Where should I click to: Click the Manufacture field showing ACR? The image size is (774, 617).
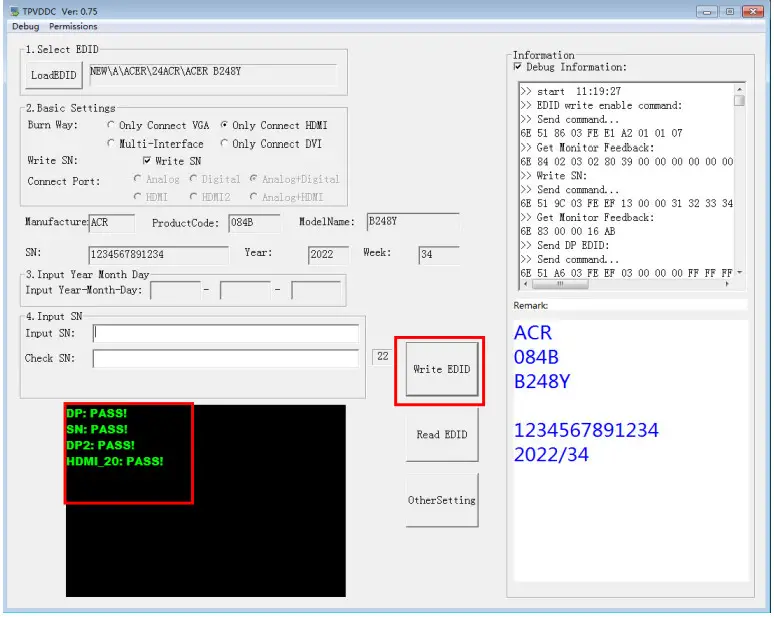pyautogui.click(x=112, y=223)
